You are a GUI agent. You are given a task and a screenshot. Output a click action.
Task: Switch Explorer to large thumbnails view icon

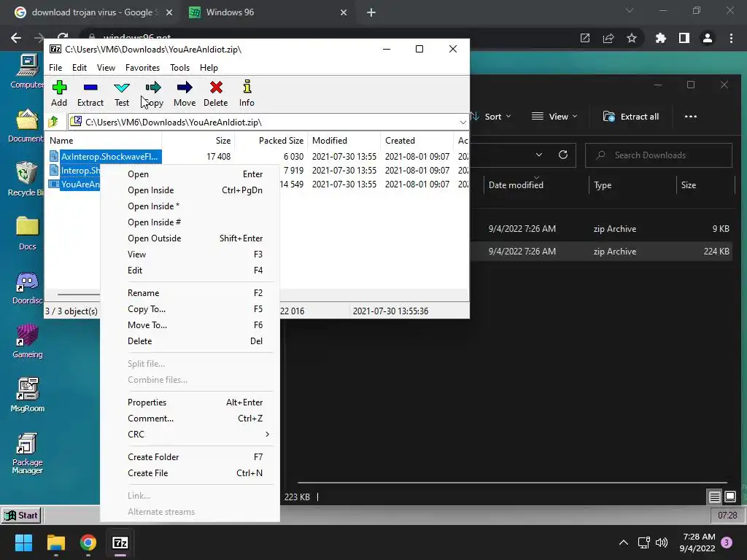pos(730,497)
